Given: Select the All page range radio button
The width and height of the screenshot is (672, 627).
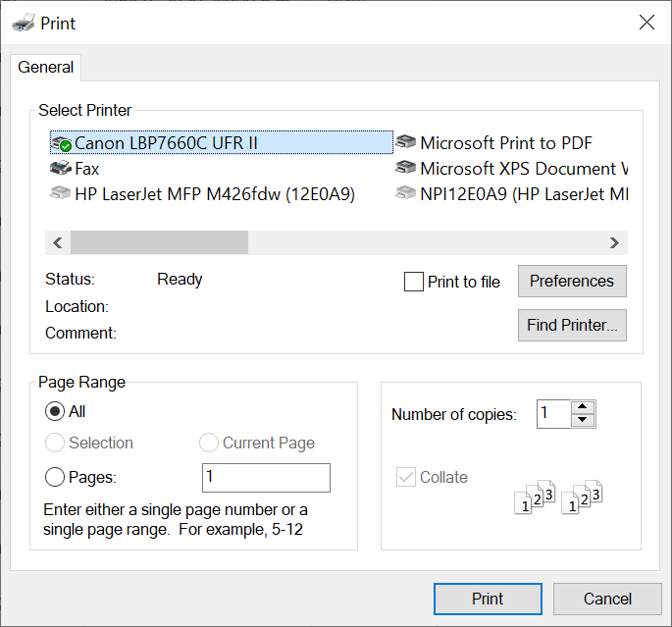Looking at the screenshot, I should (x=56, y=412).
